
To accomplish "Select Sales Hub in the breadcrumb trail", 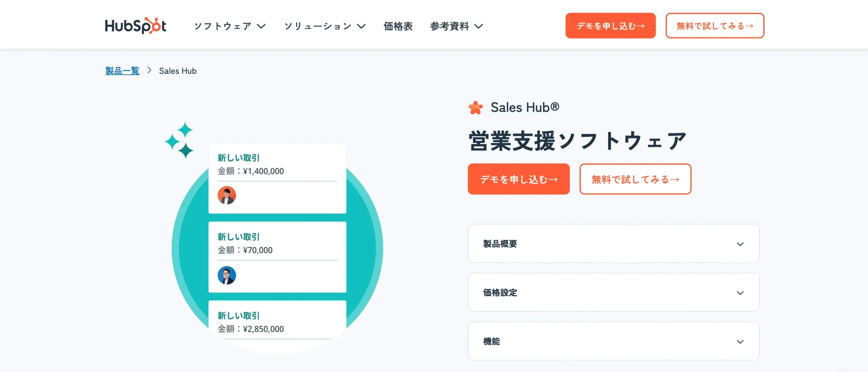I will point(178,71).
